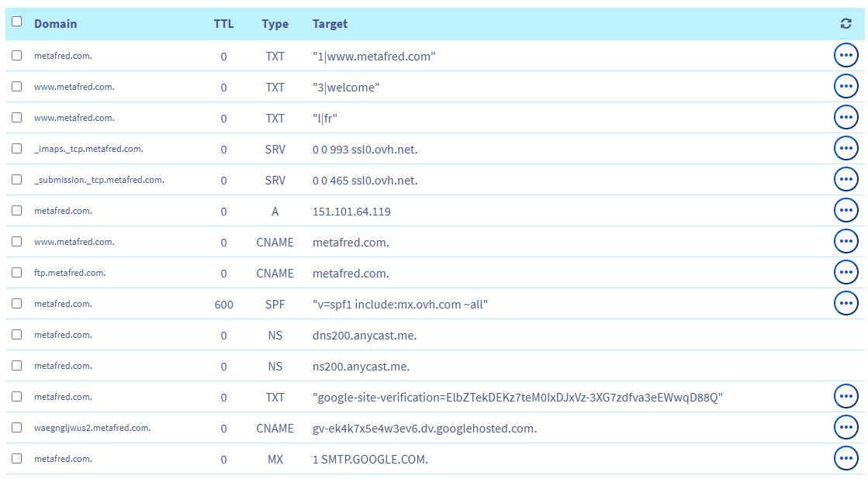Click the refresh icon in table header
Image resolution: width=868 pixels, height=479 pixels.
point(846,24)
